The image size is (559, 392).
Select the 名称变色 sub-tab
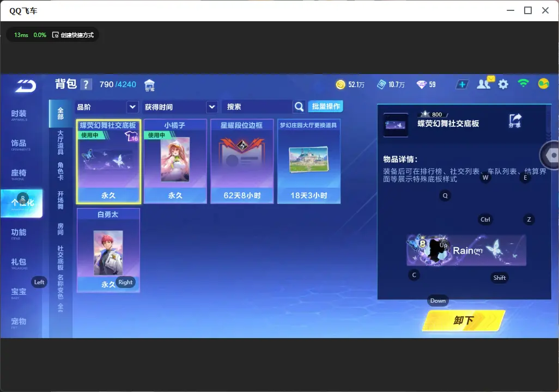(60, 286)
